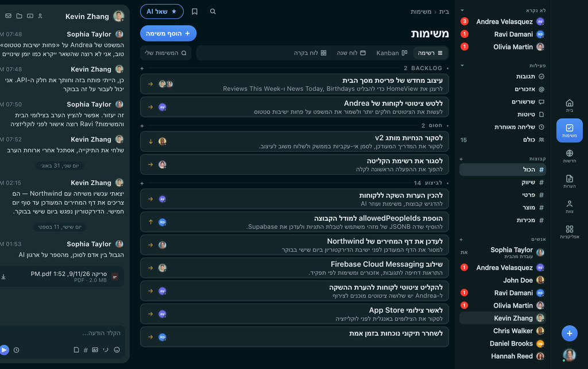Viewport: 588px width, 369px height.
Task: Open the Home (בית) rail icon
Action: [x=569, y=106]
